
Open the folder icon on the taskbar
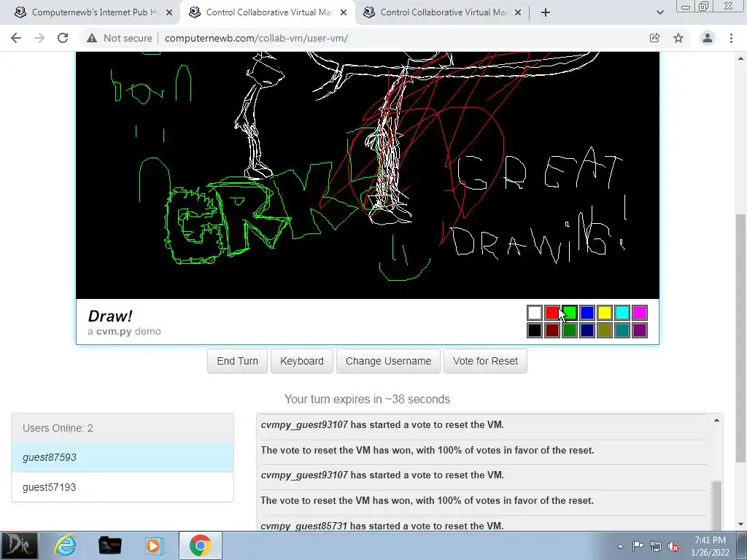coord(109,545)
